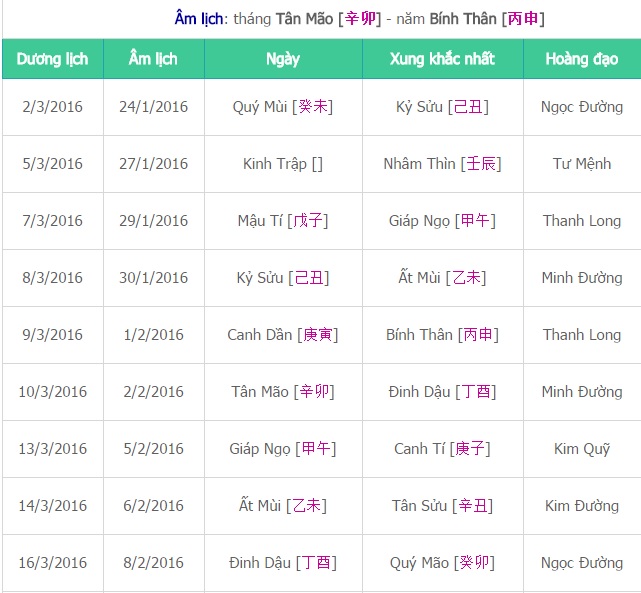Select lunar date 30/1/2016 cell
The width and height of the screenshot is (641, 593).
(x=153, y=278)
